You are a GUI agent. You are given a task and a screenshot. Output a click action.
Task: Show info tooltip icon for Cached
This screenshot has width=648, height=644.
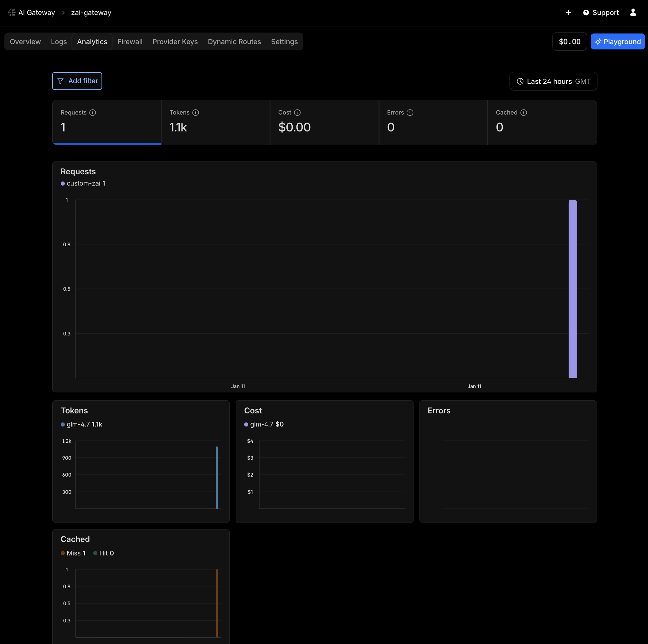tap(523, 112)
